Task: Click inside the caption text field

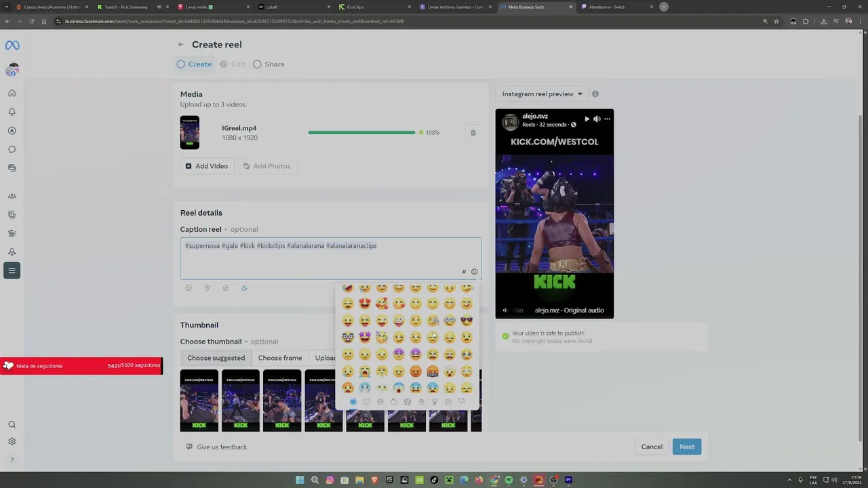Action: (331, 258)
